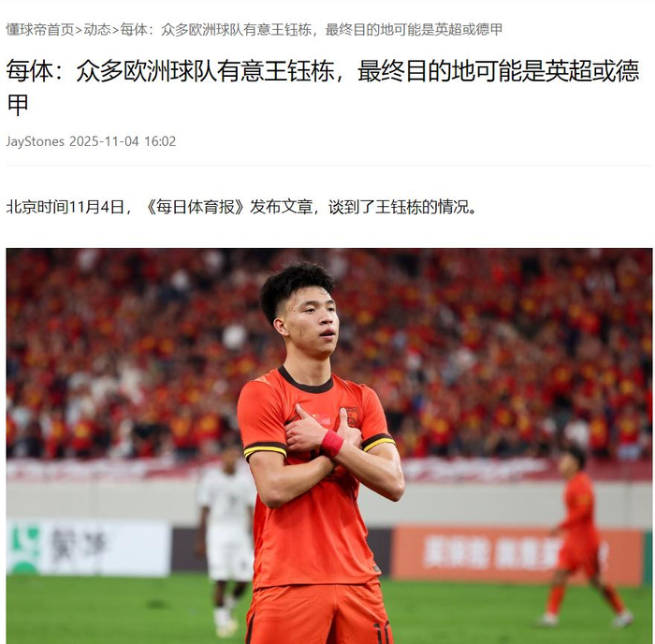
Task: Click the '甲' character on headline's second line
Action: (x=18, y=105)
